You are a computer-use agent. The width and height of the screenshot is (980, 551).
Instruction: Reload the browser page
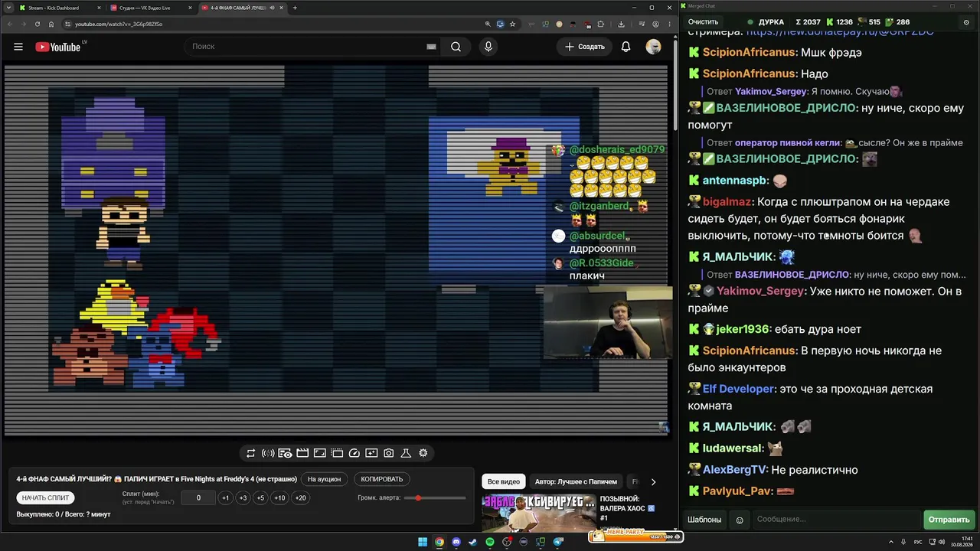point(38,24)
